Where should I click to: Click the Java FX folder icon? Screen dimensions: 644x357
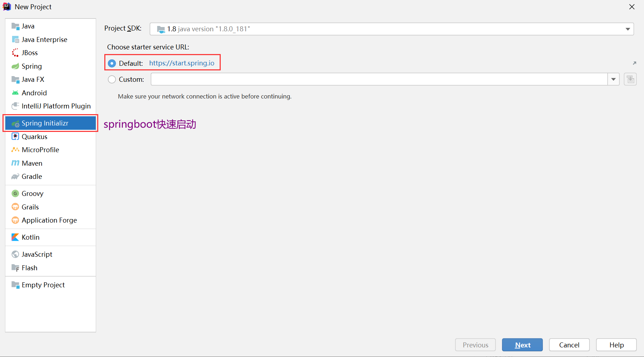point(15,79)
